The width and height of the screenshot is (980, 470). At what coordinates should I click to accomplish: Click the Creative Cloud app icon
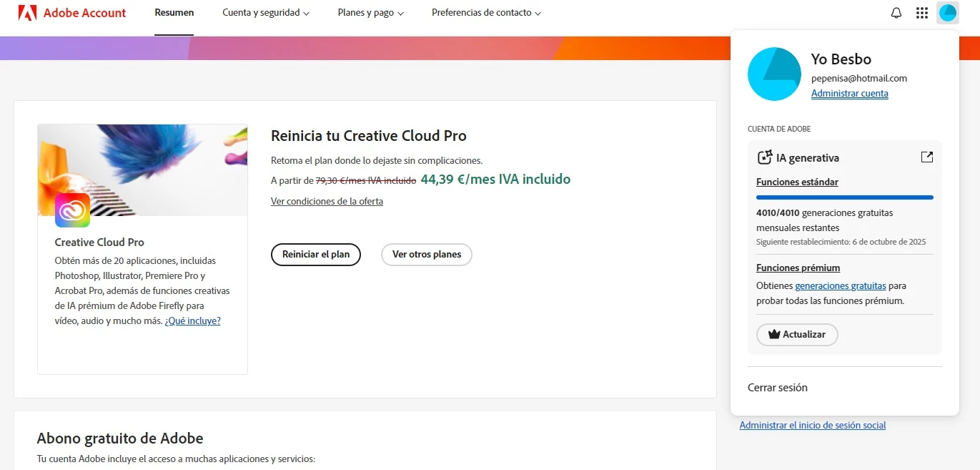coord(72,210)
